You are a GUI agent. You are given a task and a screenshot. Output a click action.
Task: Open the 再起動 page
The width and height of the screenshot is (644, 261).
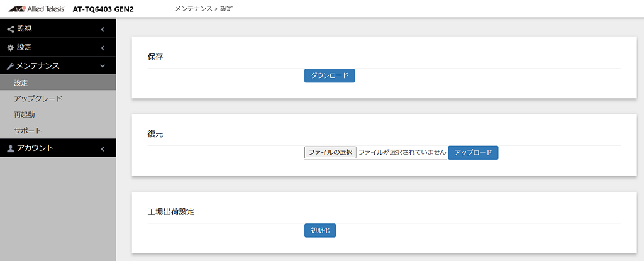[58, 114]
